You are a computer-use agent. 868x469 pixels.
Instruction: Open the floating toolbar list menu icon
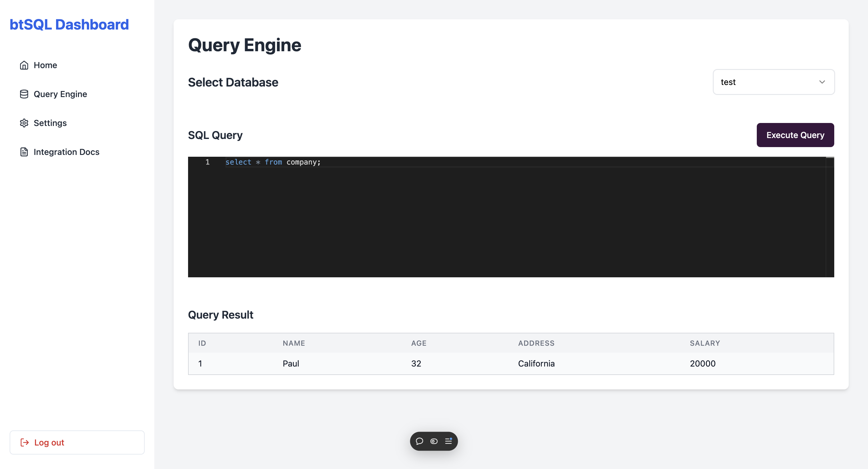tap(448, 441)
